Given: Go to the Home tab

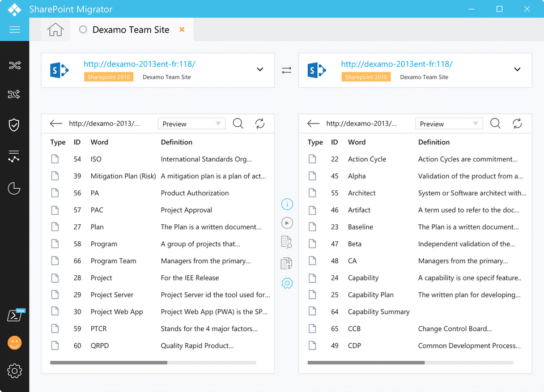Looking at the screenshot, I should [x=56, y=29].
